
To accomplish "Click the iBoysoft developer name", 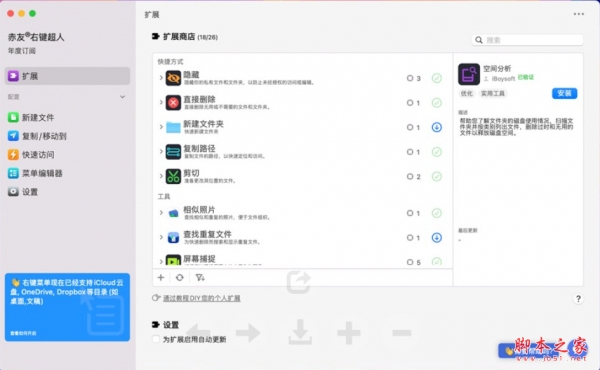I will pyautogui.click(x=503, y=78).
